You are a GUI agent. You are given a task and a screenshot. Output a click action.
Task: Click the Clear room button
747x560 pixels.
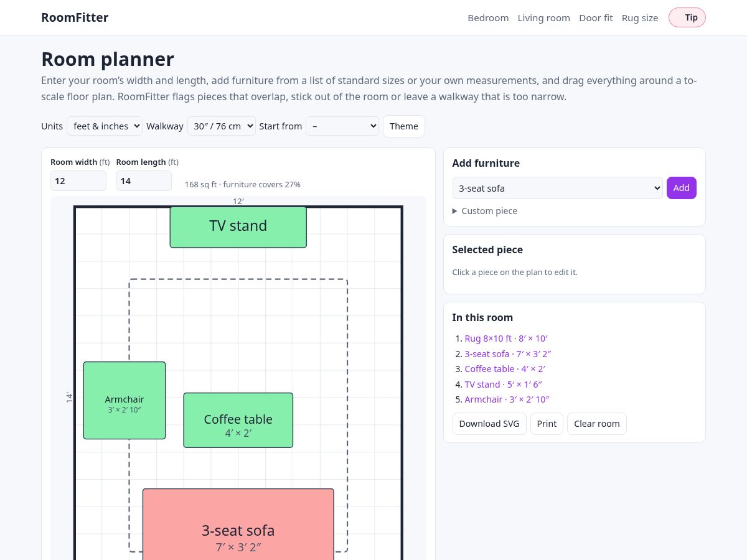coord(597,424)
